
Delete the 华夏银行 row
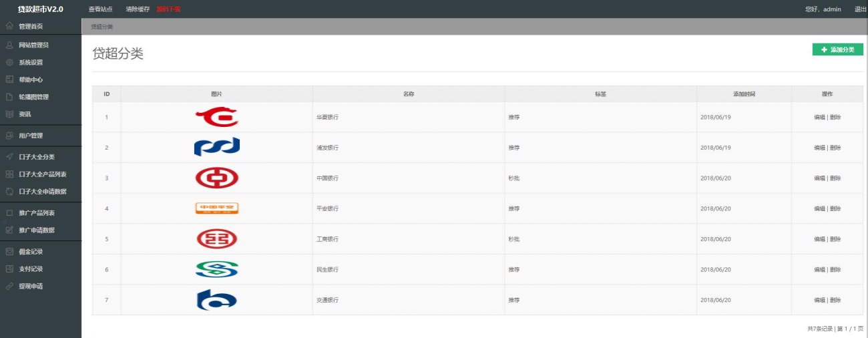tap(835, 117)
